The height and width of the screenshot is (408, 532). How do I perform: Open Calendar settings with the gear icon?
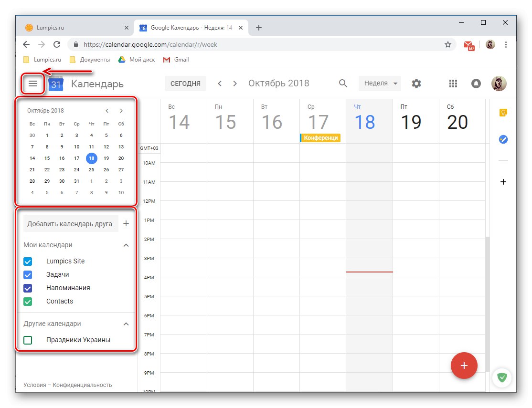(416, 83)
